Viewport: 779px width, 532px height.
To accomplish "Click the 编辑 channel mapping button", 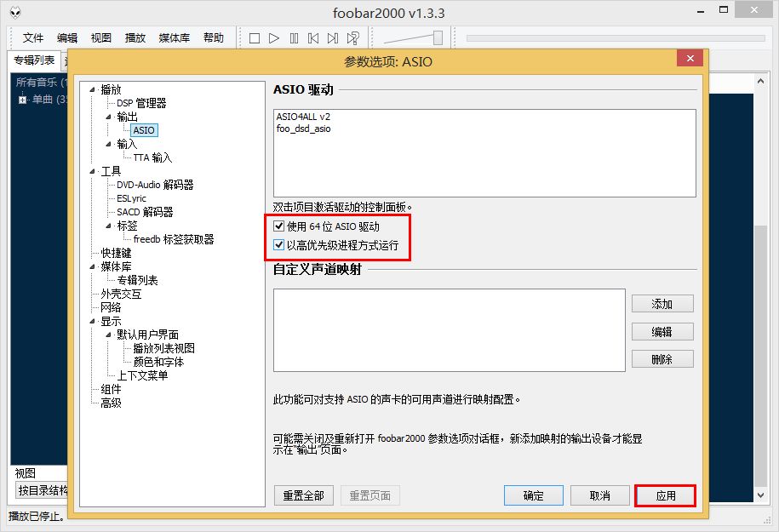I will [662, 332].
